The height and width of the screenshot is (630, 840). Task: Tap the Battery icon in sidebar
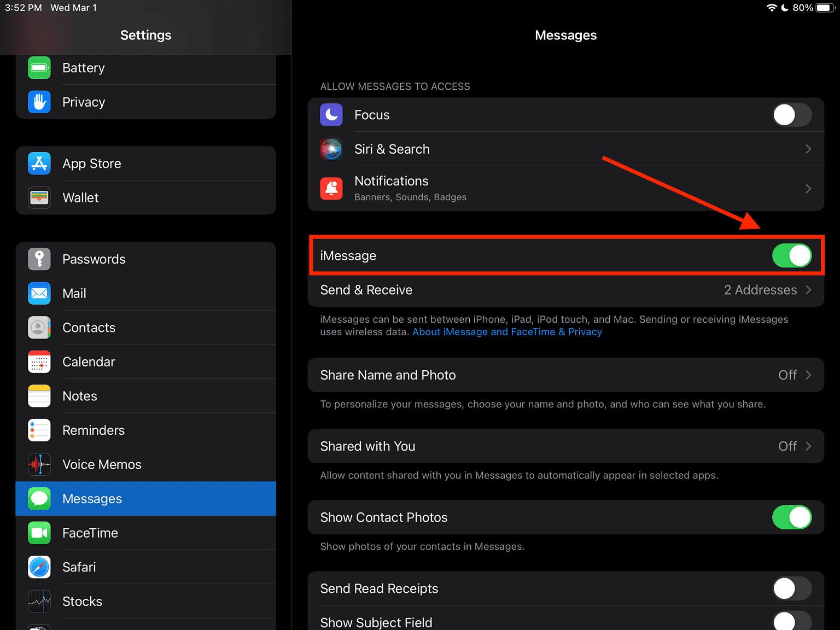point(39,68)
